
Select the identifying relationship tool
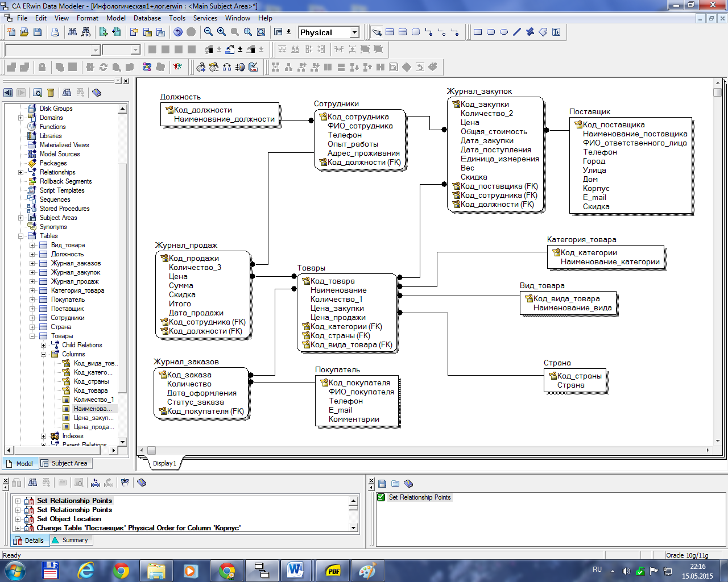point(429,32)
